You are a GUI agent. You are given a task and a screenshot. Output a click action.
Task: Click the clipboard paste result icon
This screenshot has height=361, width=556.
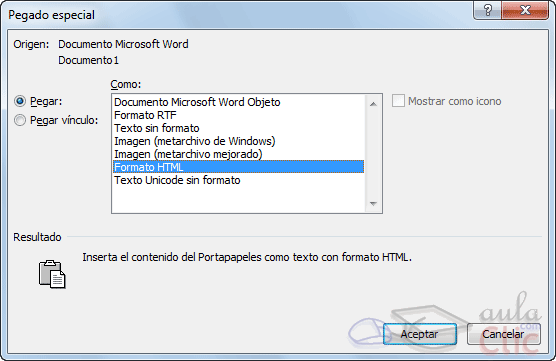click(x=52, y=274)
